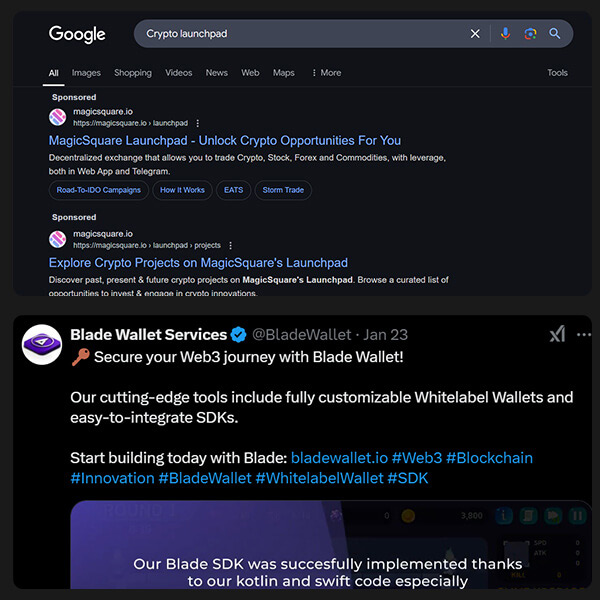
Task: Switch to the Videos tab
Action: pos(179,73)
